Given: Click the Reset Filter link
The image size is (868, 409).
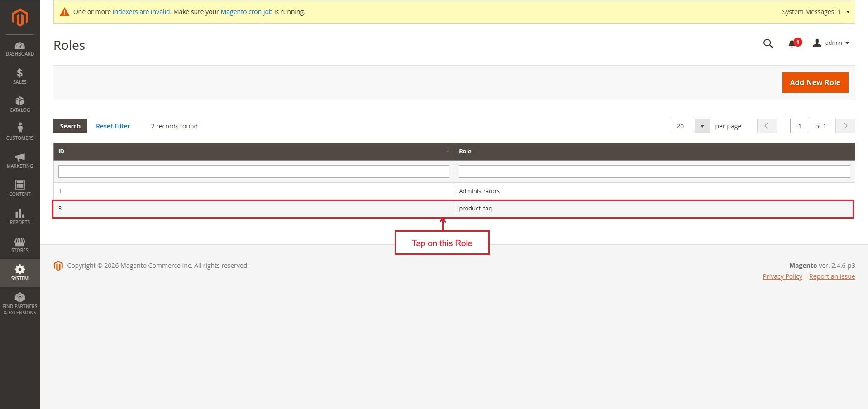Looking at the screenshot, I should click(113, 126).
